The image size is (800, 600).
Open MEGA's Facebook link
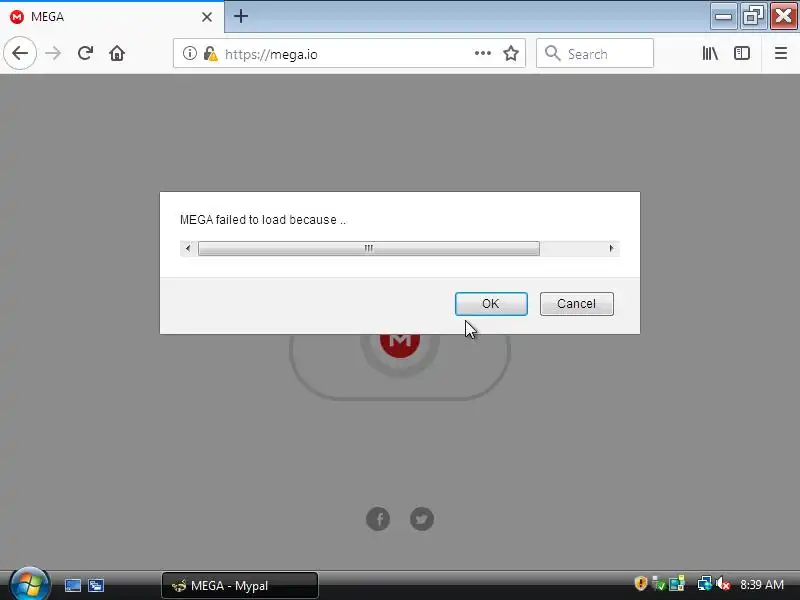pos(378,519)
